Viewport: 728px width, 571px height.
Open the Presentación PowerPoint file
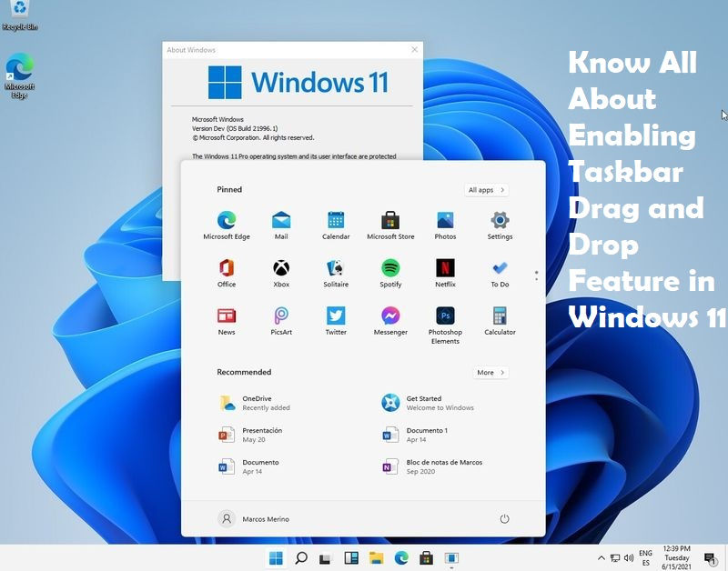click(x=250, y=436)
